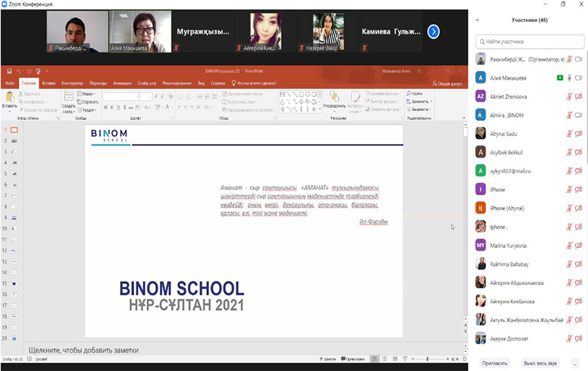Click Сбросить (Reset) in the Slides group
588x371 pixels.
88,102
